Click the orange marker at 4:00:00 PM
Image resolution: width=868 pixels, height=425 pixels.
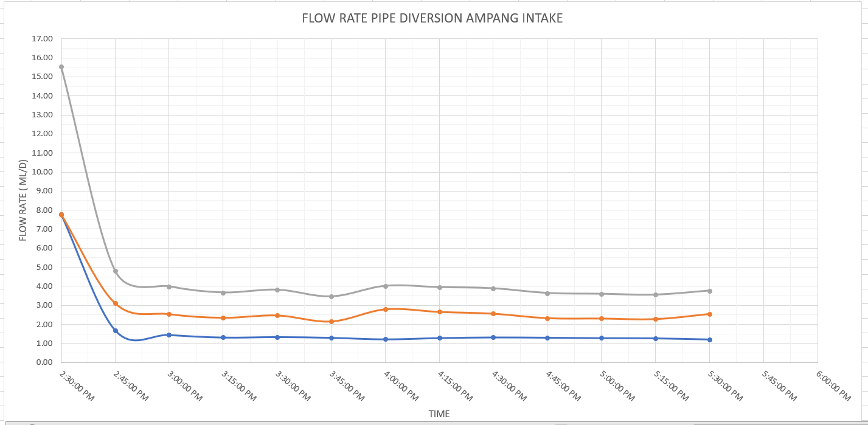(384, 308)
